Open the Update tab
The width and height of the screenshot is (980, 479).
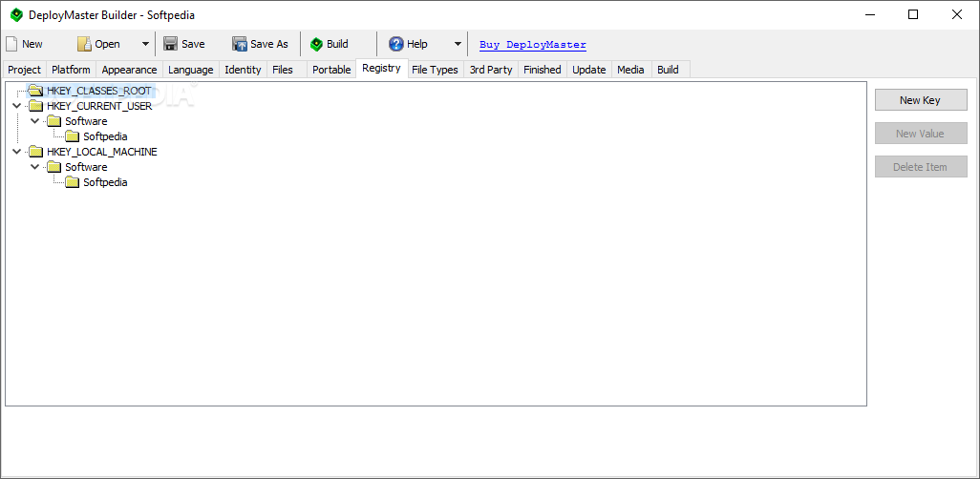pyautogui.click(x=588, y=70)
